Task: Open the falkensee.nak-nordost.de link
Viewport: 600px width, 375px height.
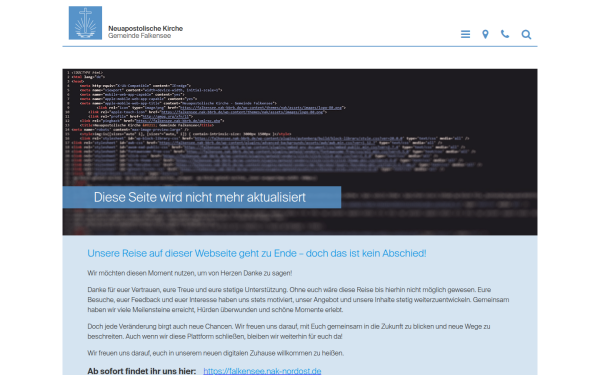Action: pos(262,371)
